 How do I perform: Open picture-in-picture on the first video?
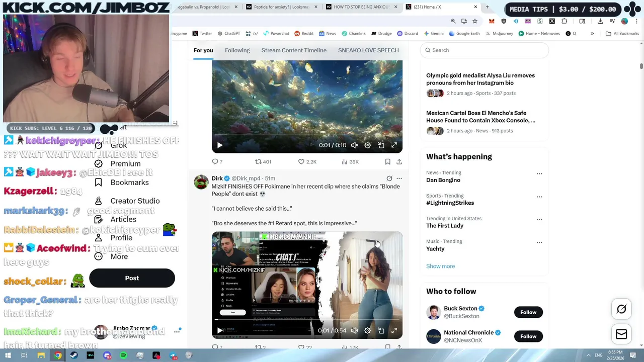pyautogui.click(x=381, y=145)
